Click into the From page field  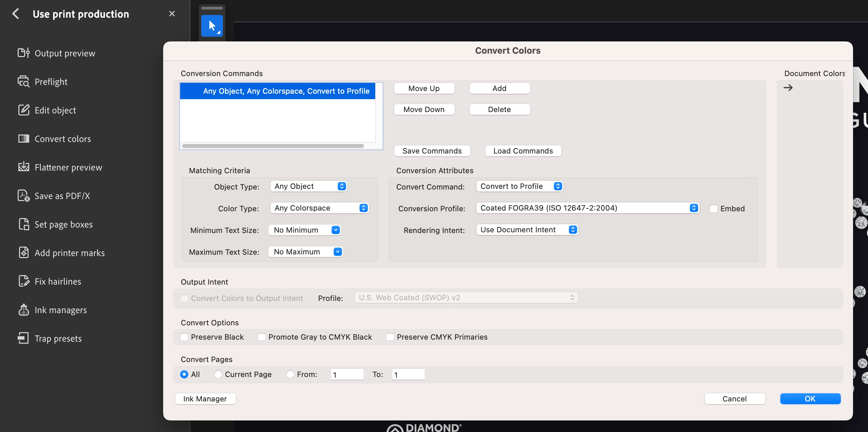click(347, 374)
